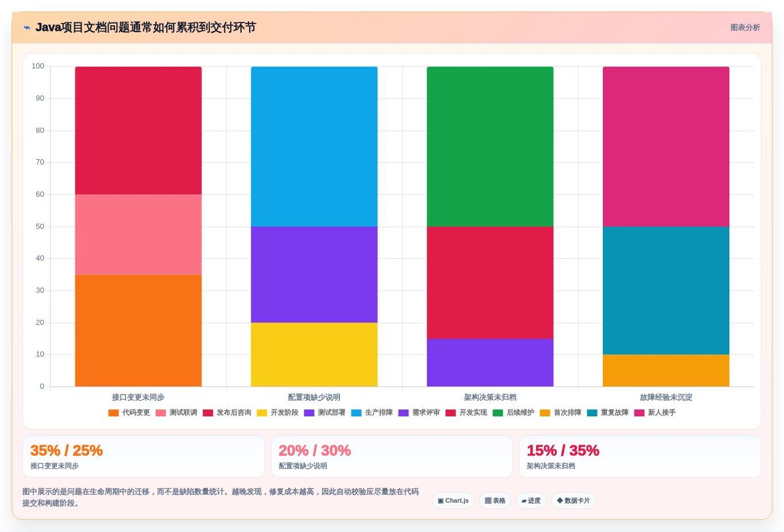
Task: Click the chart title starting with Java项目文档问题
Action: pyautogui.click(x=146, y=28)
